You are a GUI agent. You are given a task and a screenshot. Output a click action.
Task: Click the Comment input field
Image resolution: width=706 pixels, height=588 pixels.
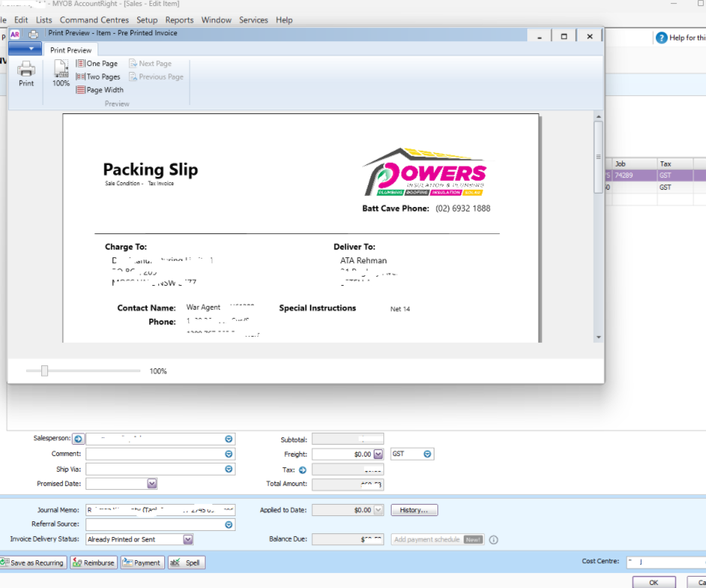161,454
